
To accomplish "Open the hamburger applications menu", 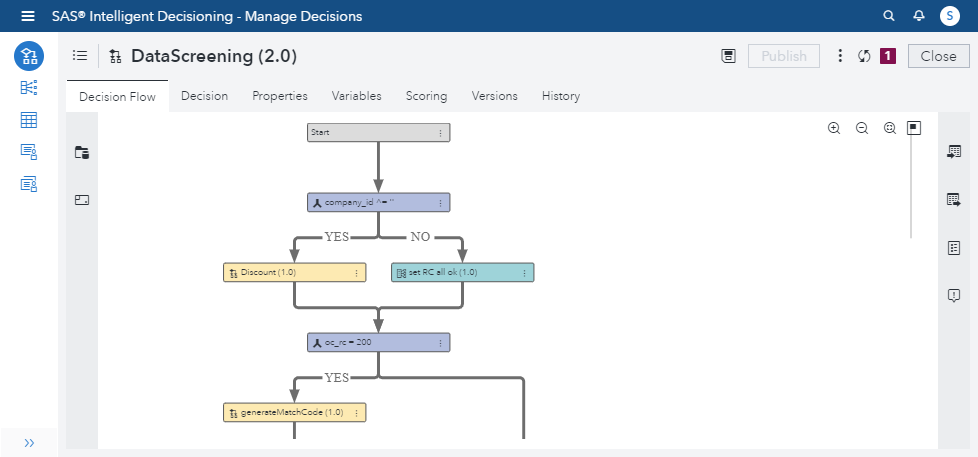I will point(28,16).
